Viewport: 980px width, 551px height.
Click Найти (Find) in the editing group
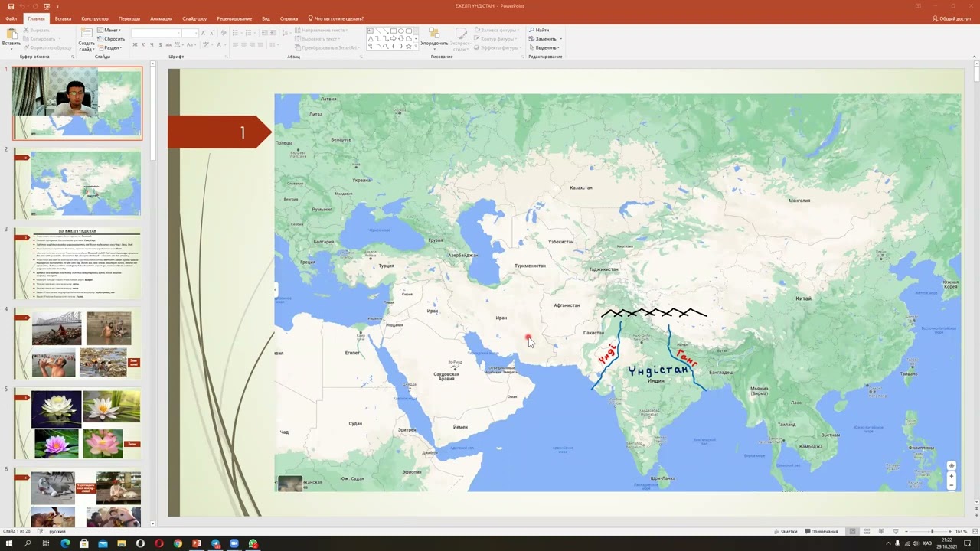(x=539, y=30)
